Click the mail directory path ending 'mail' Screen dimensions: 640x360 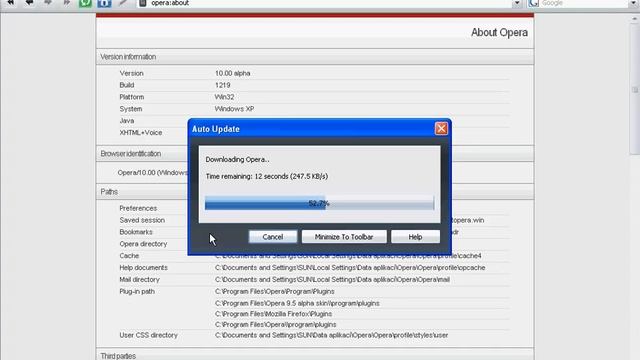coord(332,280)
